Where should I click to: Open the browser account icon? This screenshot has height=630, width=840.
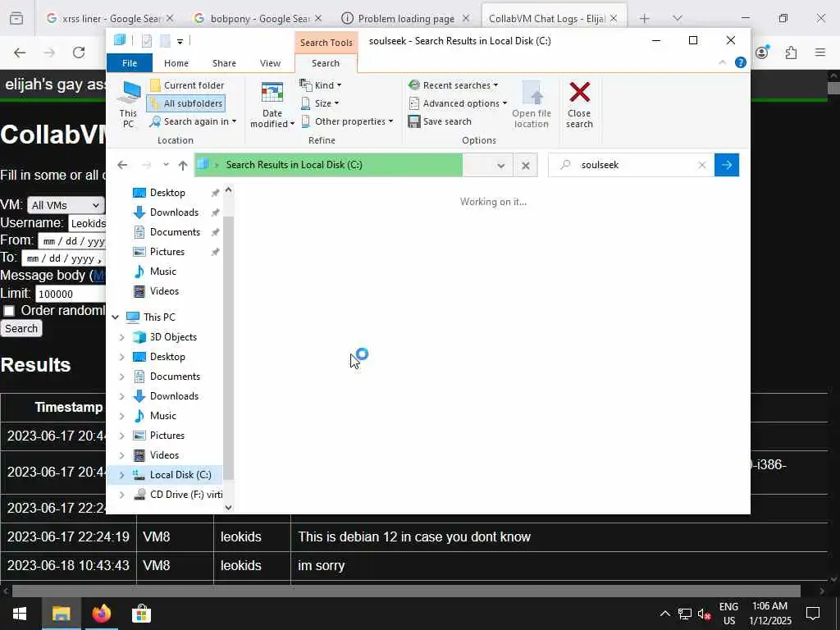pyautogui.click(x=762, y=52)
